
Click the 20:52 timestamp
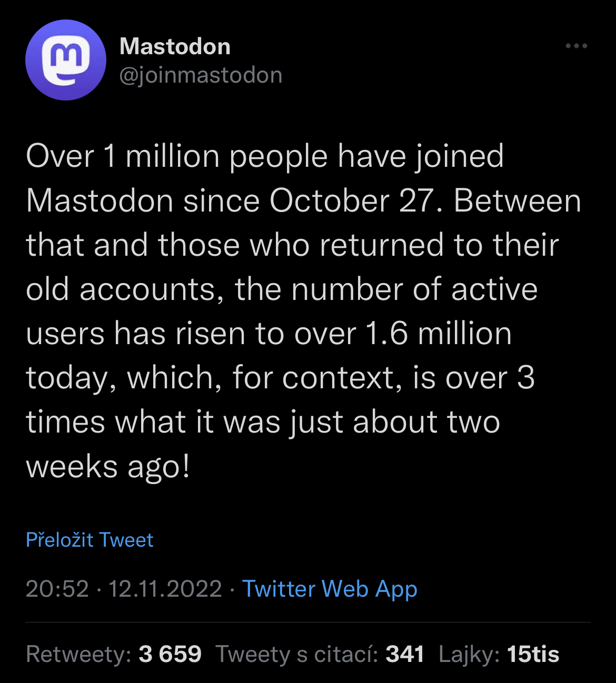tap(57, 589)
